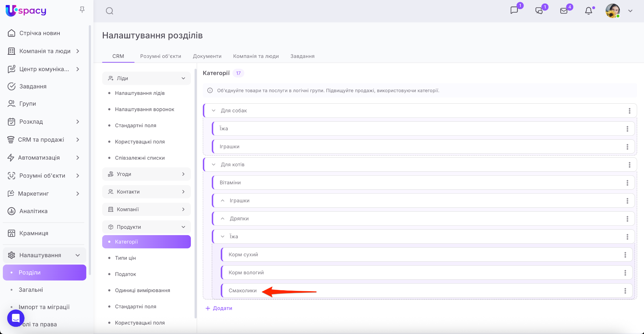644x334 pixels.
Task: Collapse the Їжа subcategory under Для котів
Action: 223,237
